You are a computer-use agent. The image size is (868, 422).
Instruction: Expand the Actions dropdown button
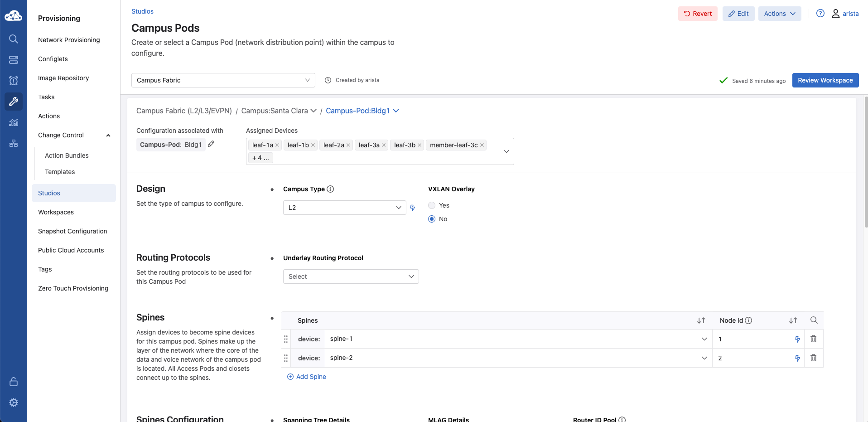click(x=779, y=14)
